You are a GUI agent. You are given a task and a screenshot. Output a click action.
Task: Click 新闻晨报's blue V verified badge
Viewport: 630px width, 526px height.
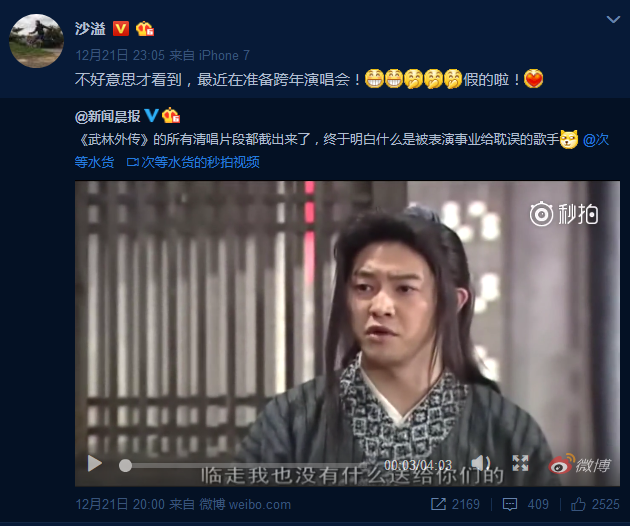pos(151,116)
